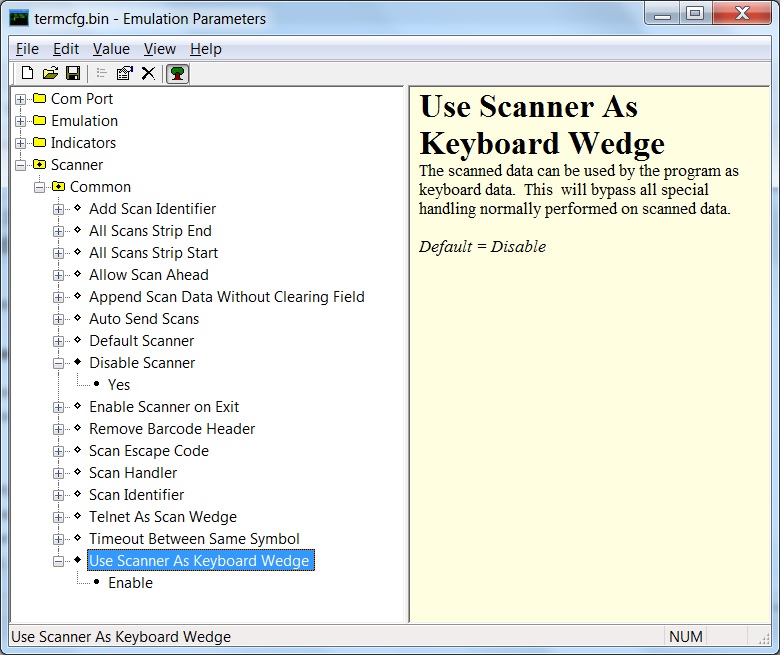Screen dimensions: 780x655
Task: Select the Enable value under Keyboard Wedge
Action: pyautogui.click(x=130, y=583)
